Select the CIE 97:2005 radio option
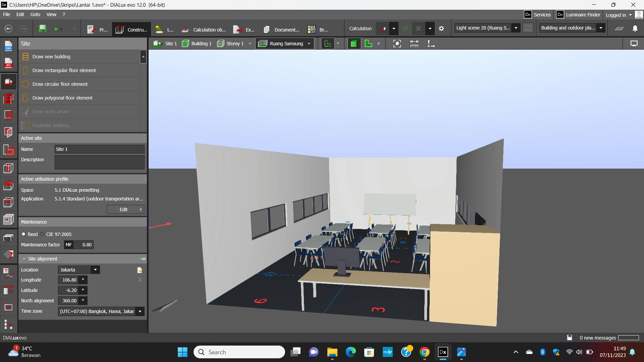Viewport: 644px width, 362px height. (x=42, y=234)
